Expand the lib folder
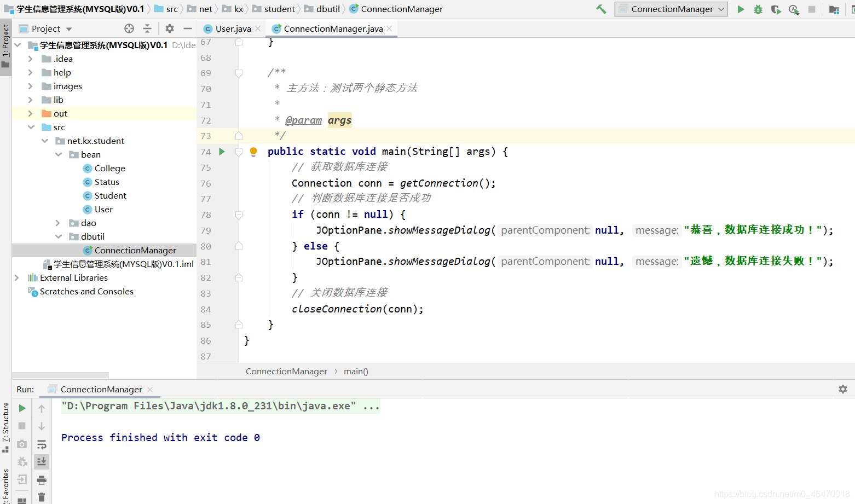Screen dimensions: 855x504 [31, 100]
